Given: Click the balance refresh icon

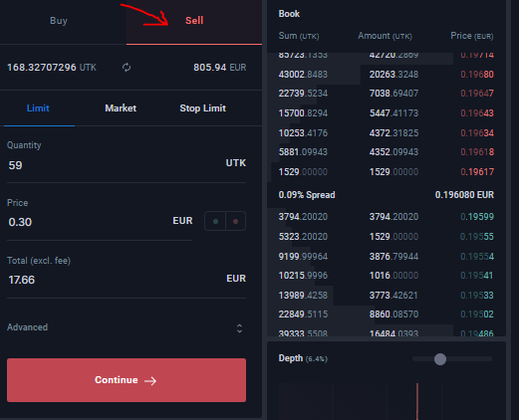Looking at the screenshot, I should click(x=127, y=68).
